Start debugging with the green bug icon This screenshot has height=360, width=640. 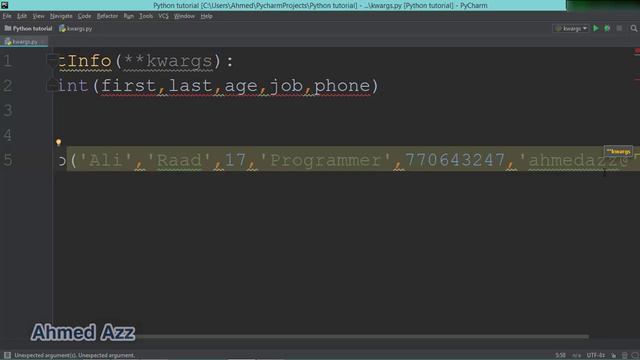607,29
